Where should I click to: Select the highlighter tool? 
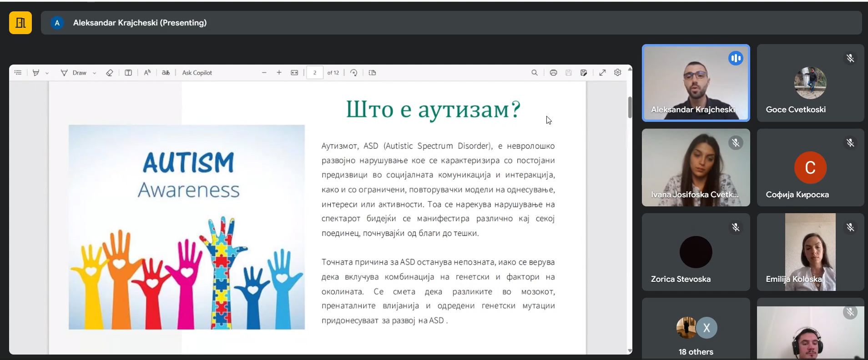36,73
